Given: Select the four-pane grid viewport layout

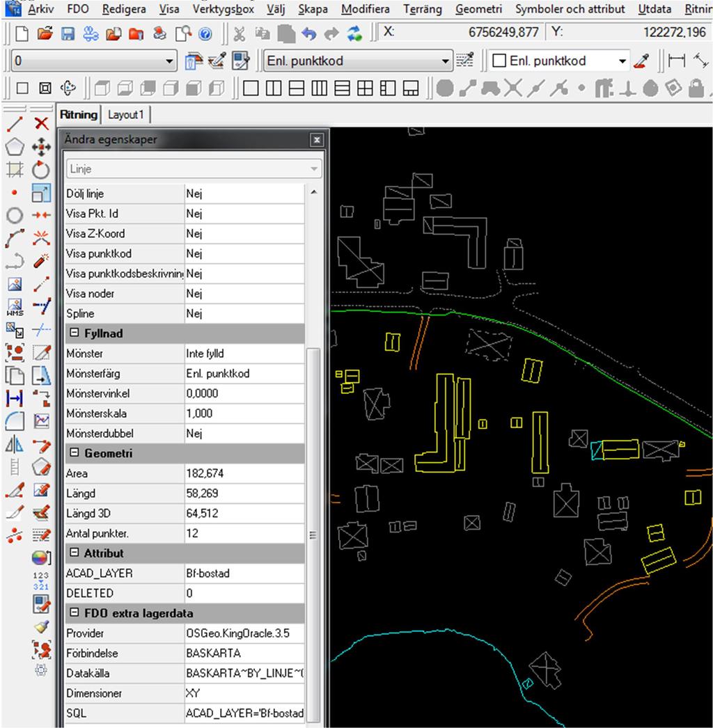Looking at the screenshot, I should [365, 88].
